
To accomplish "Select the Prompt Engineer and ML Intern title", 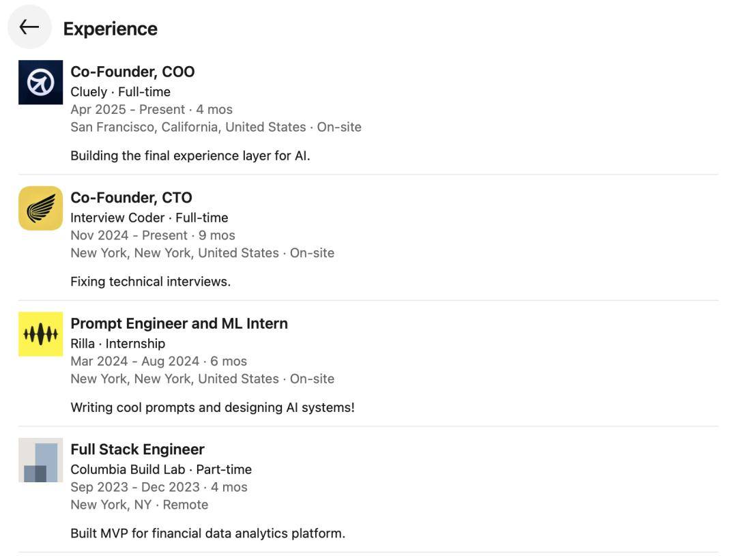I will 179,323.
